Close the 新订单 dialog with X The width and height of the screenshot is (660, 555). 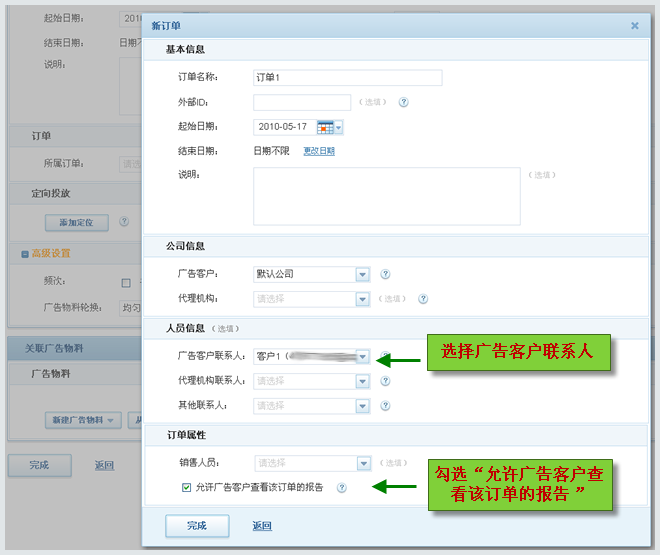pos(635,26)
